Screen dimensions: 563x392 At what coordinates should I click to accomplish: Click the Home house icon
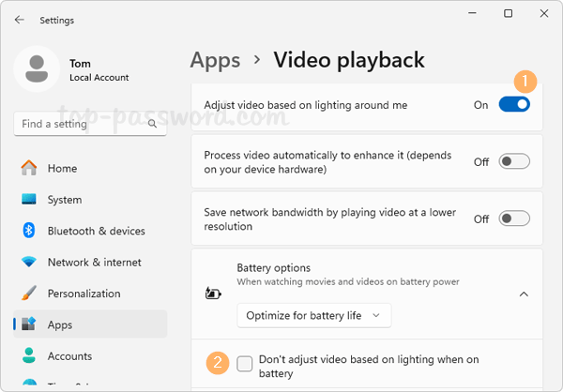pyautogui.click(x=29, y=169)
